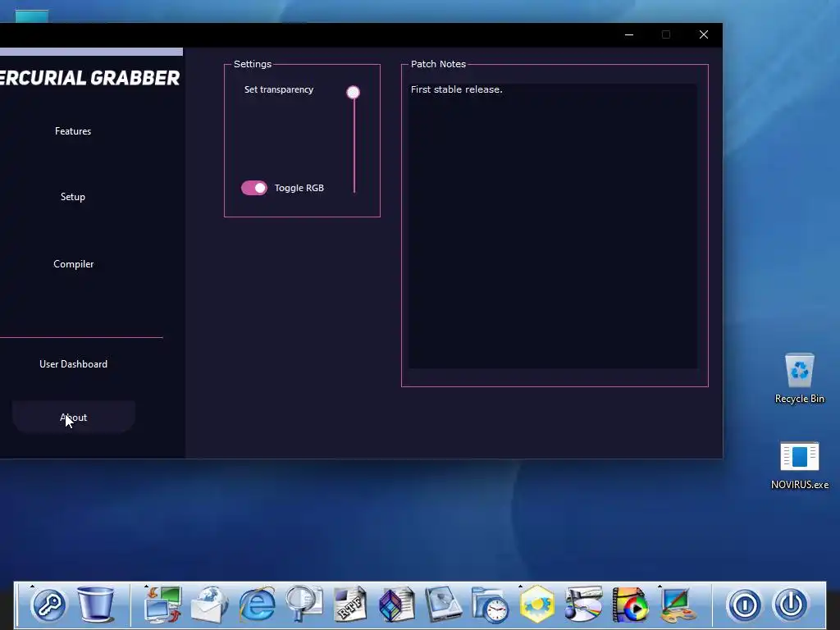
Task: Click the 'Set transparency' label
Action: 279,89
